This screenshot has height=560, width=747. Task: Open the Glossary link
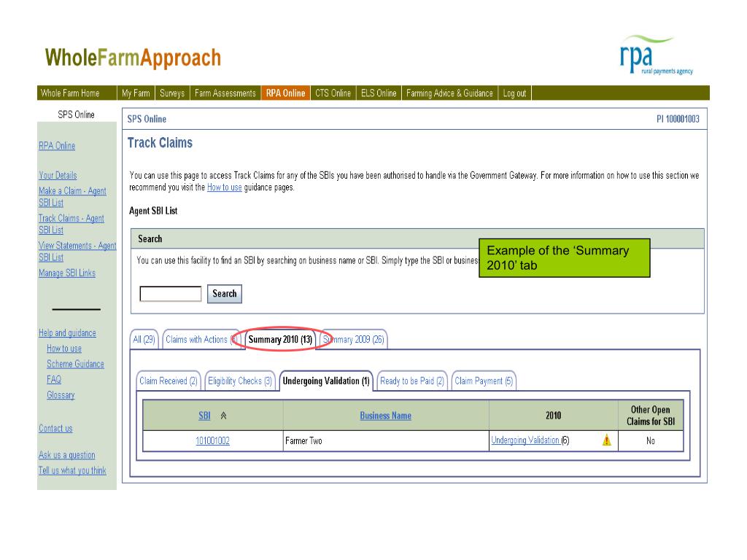tap(61, 395)
